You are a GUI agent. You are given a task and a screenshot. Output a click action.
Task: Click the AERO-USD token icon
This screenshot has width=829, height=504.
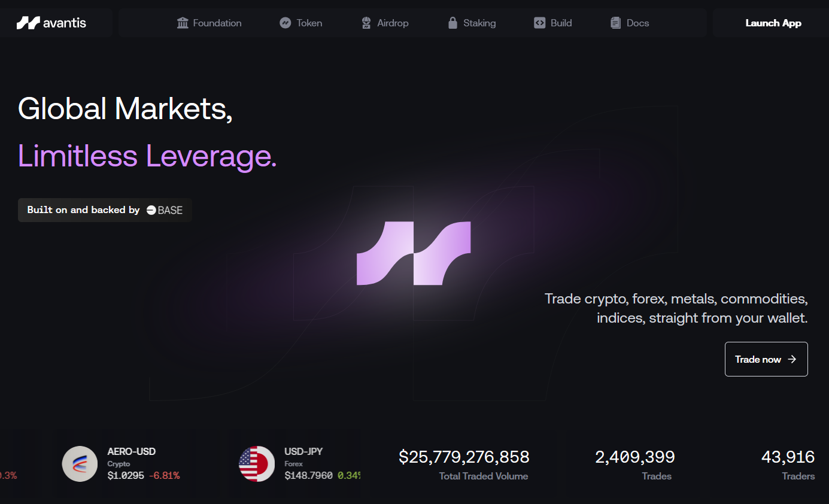point(80,464)
